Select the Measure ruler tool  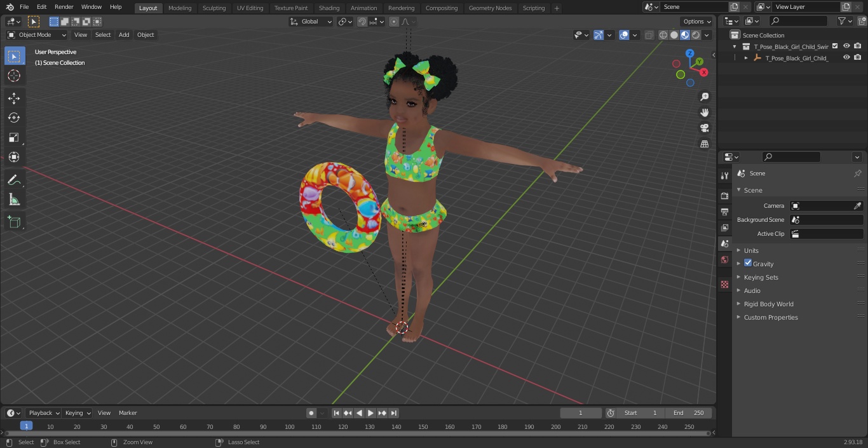14,200
